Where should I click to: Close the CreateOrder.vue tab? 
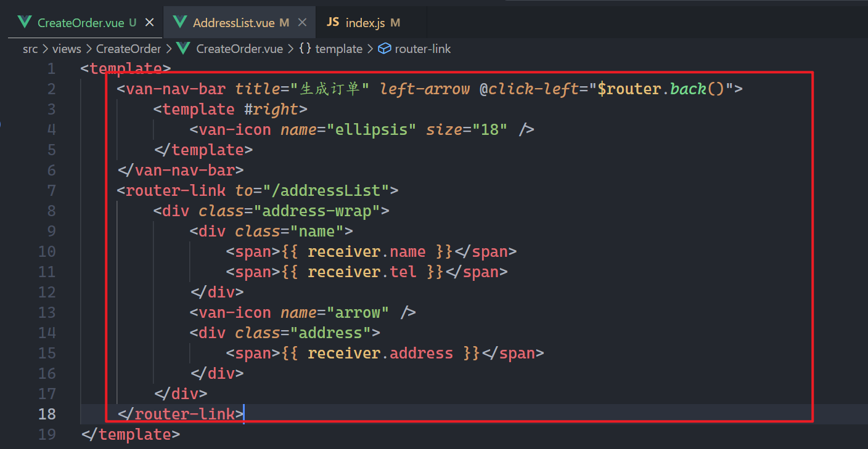(x=149, y=23)
